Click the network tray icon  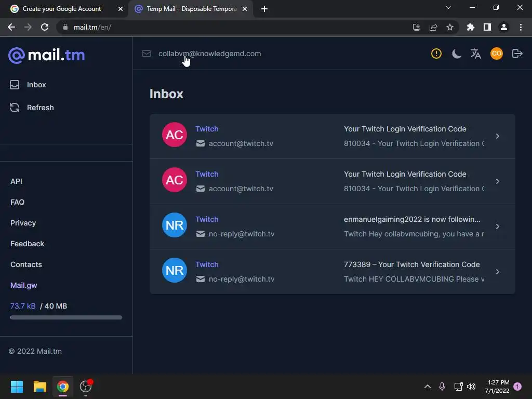pos(458,387)
